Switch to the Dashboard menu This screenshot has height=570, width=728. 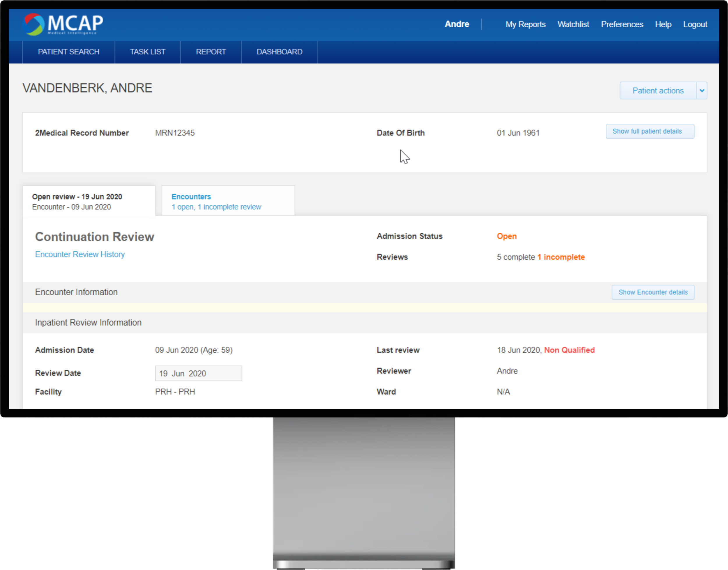click(x=279, y=52)
